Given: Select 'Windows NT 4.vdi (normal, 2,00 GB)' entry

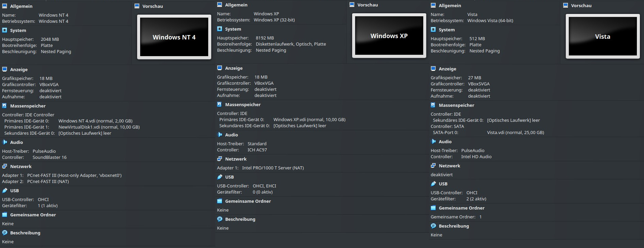Looking at the screenshot, I should pos(96,121).
